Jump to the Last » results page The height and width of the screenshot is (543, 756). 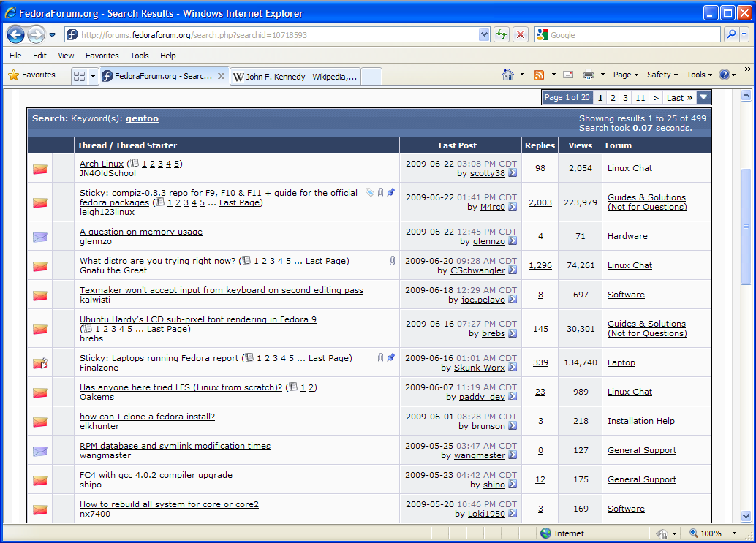click(x=679, y=98)
